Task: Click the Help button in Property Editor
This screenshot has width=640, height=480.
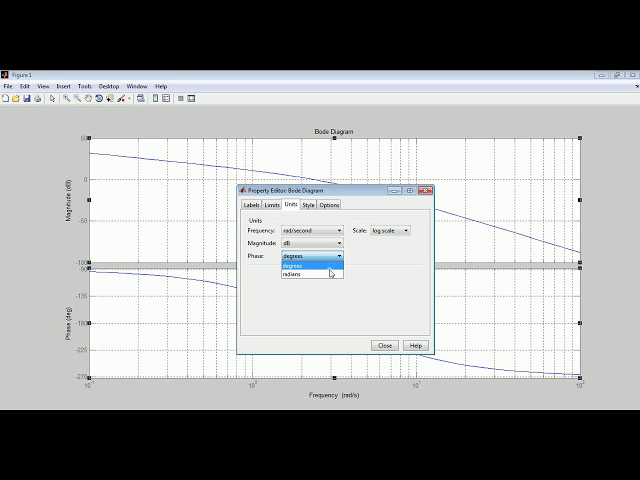Action: click(416, 346)
